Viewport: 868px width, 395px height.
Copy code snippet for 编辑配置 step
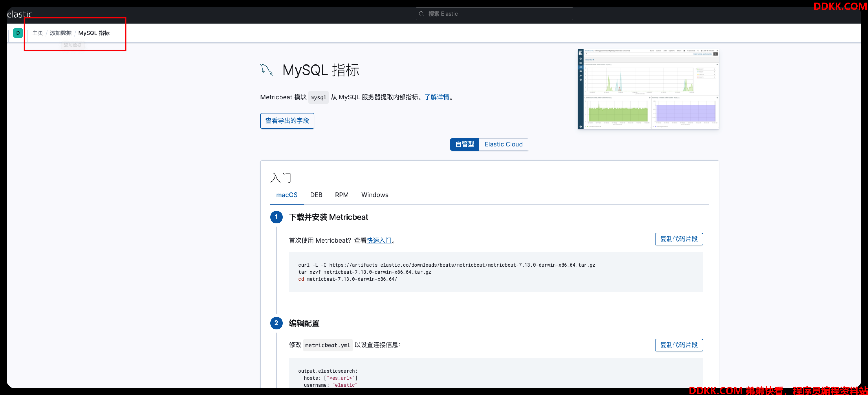(x=679, y=345)
